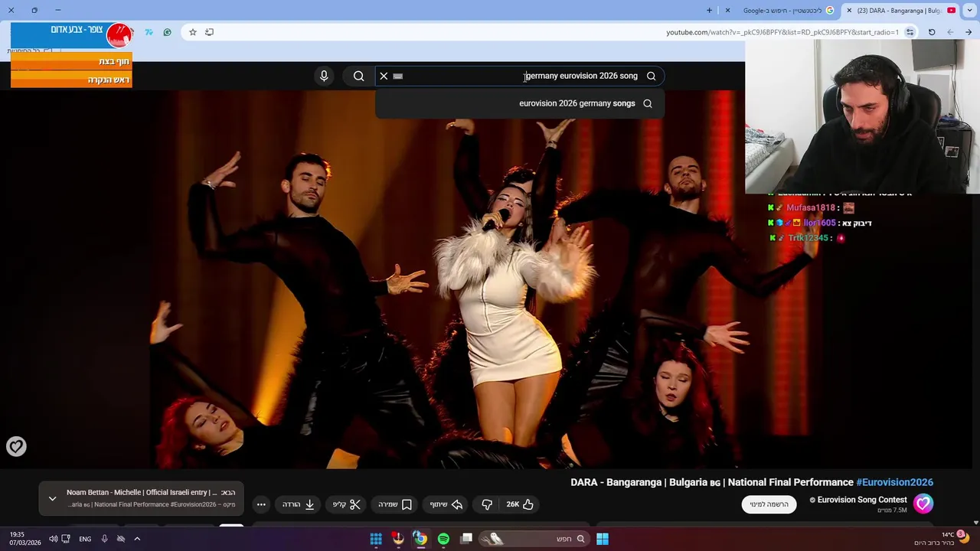Click the 'Noam Bettan - Michelle' next video text

pos(142,493)
